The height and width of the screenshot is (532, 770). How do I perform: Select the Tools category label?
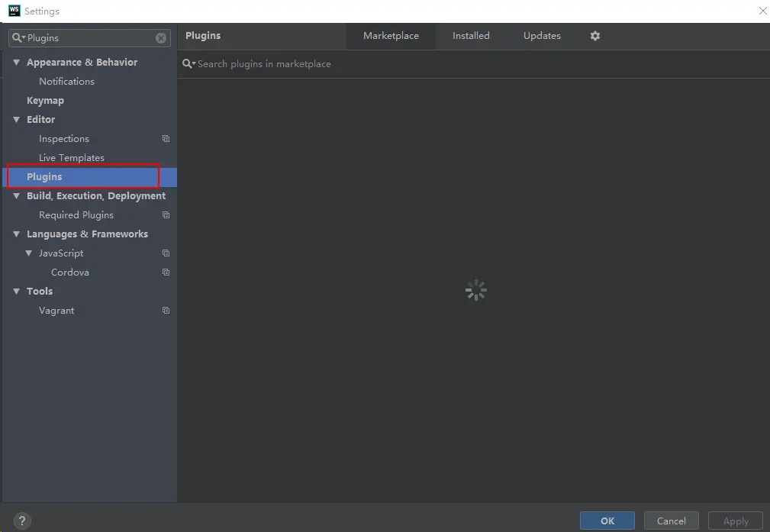[40, 292]
